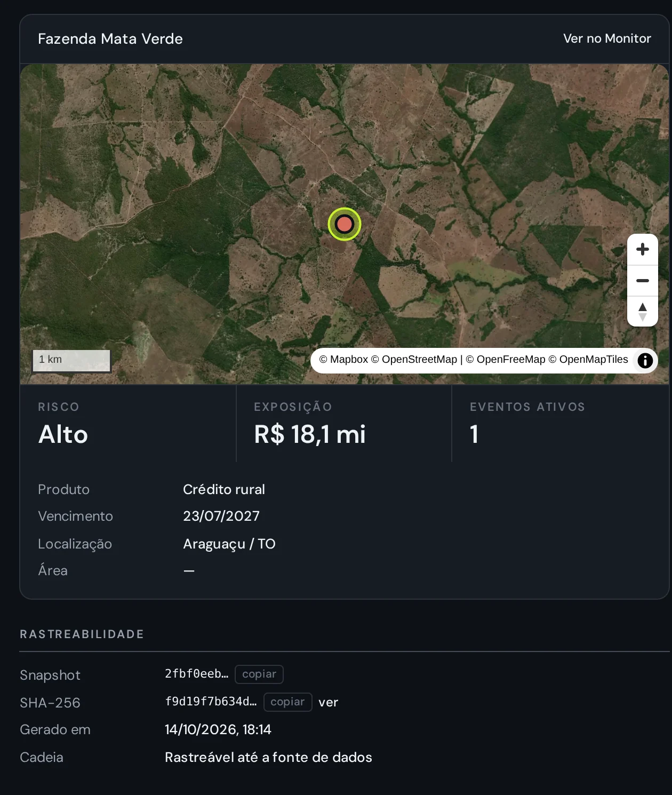Select 'Rastreável até a fonte de dados' text
672x795 pixels.
pyautogui.click(x=268, y=757)
